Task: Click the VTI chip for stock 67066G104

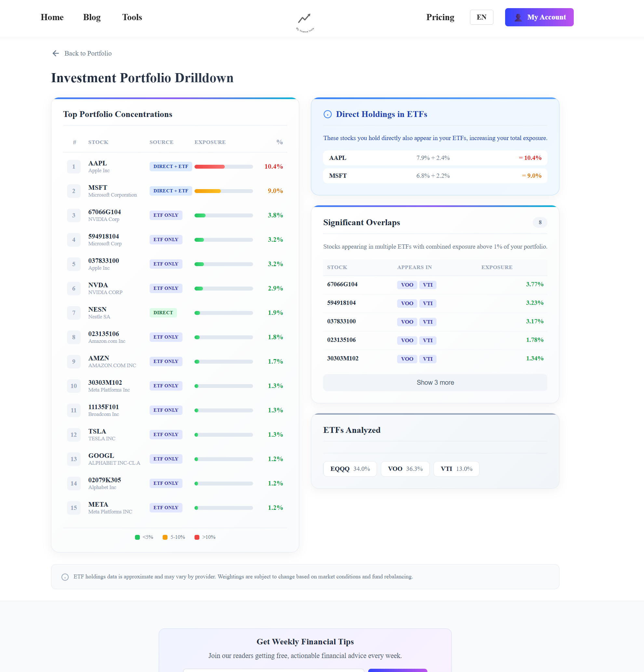Action: tap(427, 285)
